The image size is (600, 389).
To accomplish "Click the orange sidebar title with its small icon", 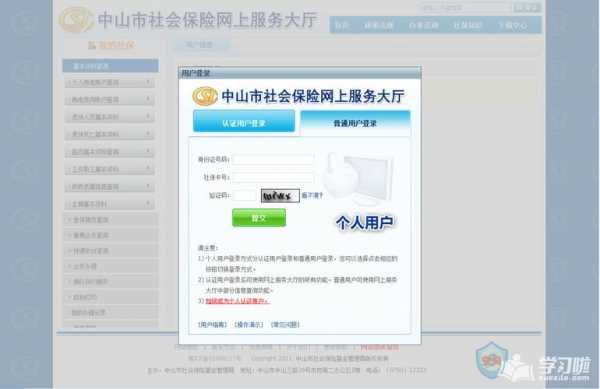I will [111, 45].
